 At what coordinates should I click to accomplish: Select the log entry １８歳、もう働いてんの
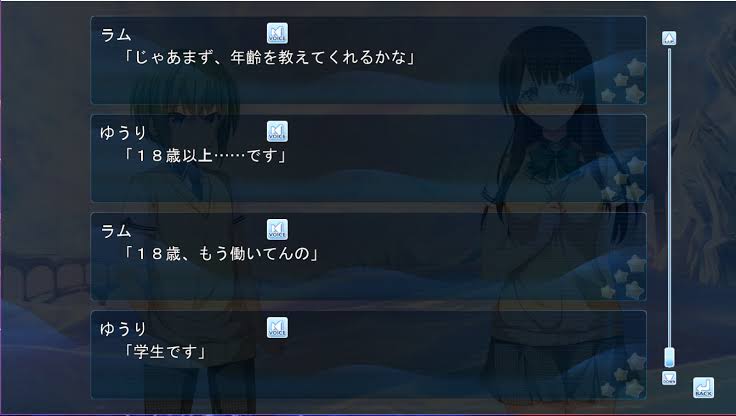tap(368, 256)
